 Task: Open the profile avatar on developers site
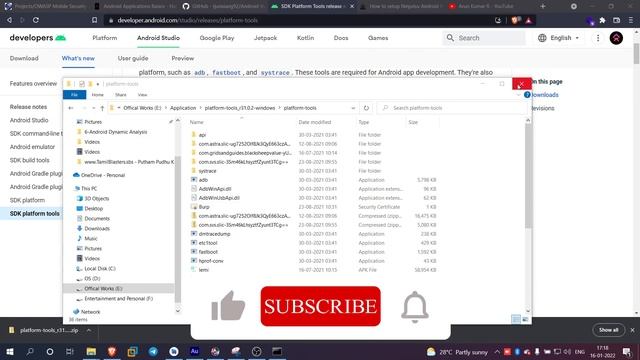tap(616, 38)
